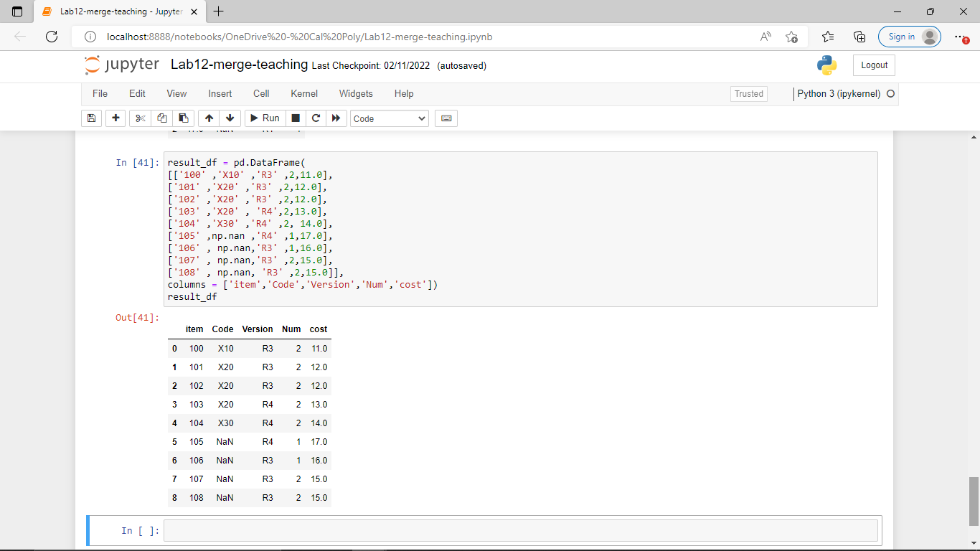Click the 'Code' column header in output
Screen dimensions: 980x551
click(x=222, y=329)
